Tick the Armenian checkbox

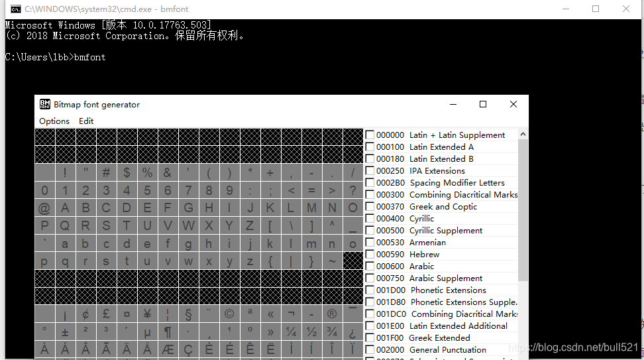370,242
